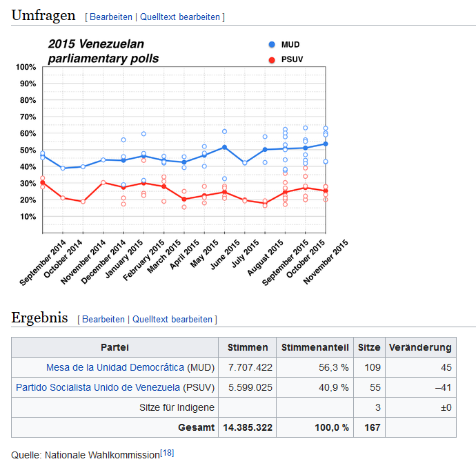
Task: Open Partido Socialista Unido de Venezuela link
Action: pos(98,387)
